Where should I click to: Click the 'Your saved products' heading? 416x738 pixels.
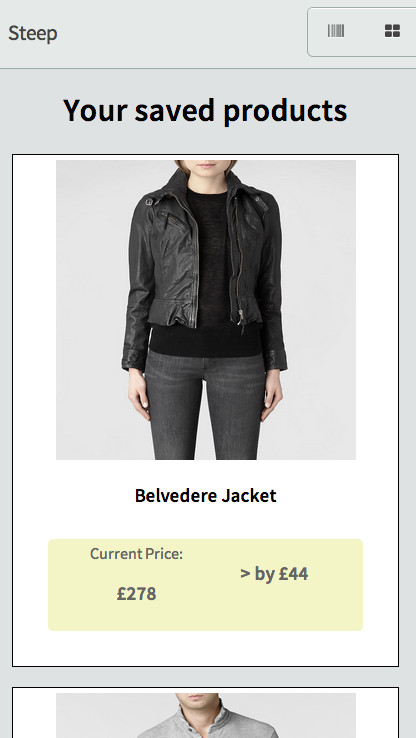[205, 111]
